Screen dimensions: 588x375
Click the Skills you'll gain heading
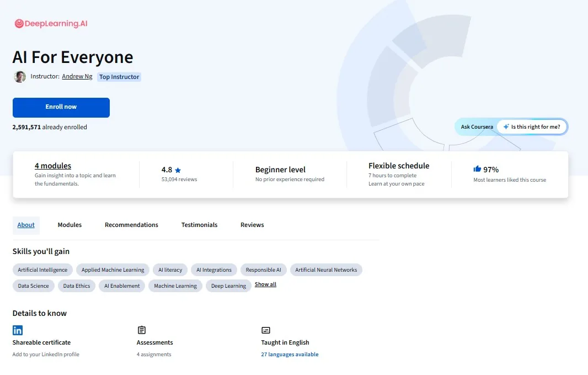click(41, 251)
